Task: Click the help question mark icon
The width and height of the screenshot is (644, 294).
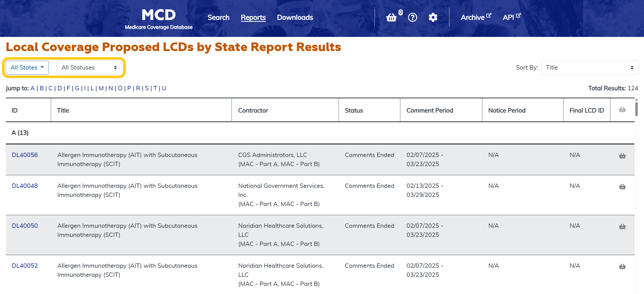Action: [x=412, y=17]
